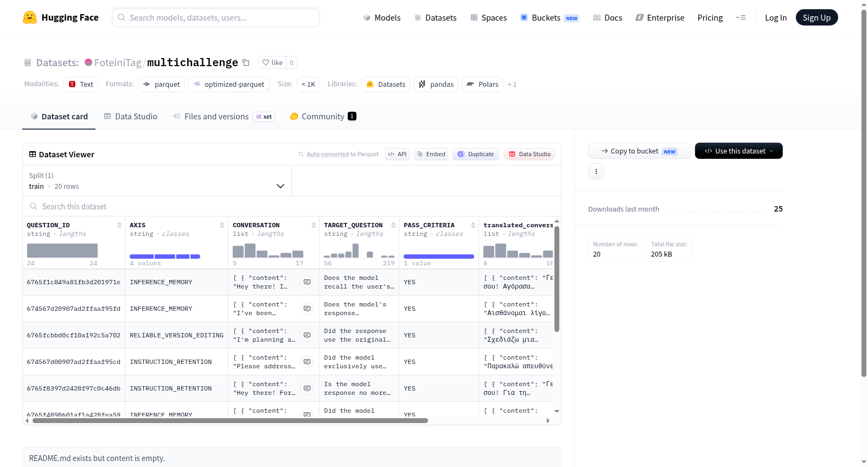This screenshot has width=868, height=467.
Task: Click the Duplicate button
Action: point(476,154)
